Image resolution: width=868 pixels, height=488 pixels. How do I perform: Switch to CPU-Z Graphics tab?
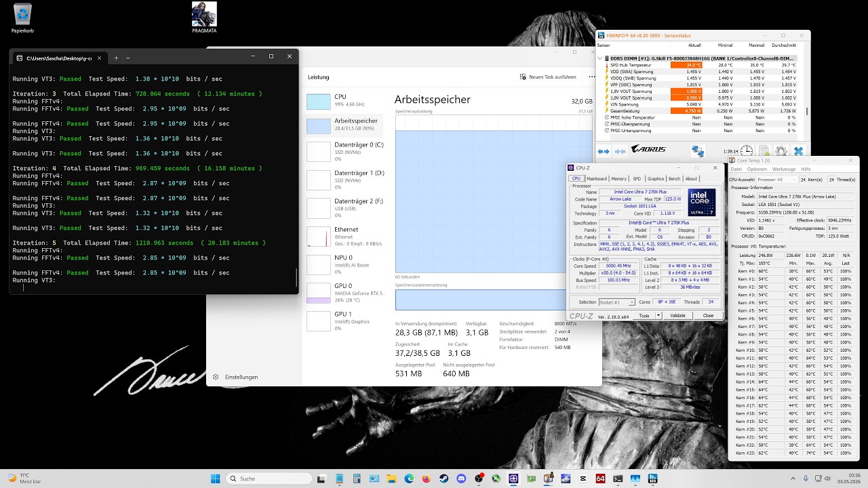click(656, 179)
